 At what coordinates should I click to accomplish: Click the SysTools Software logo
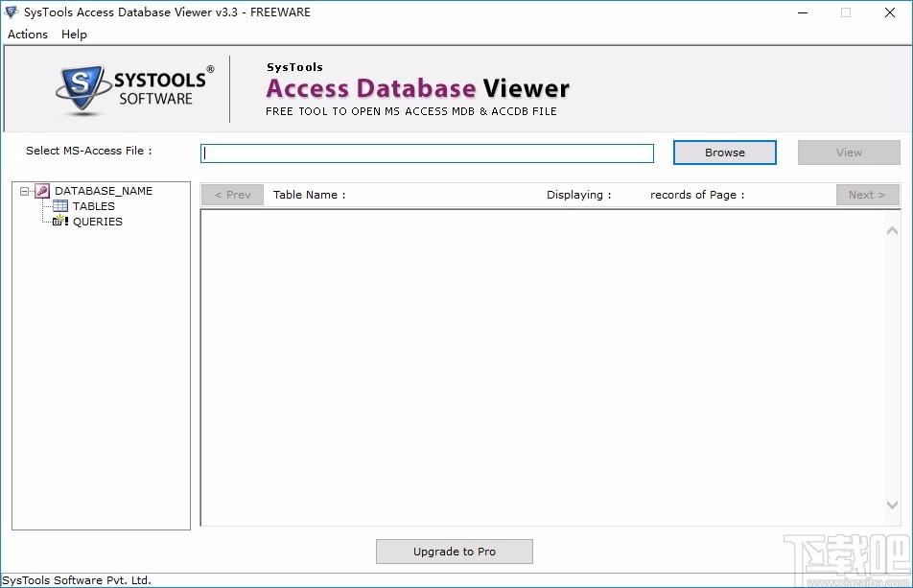[x=135, y=89]
